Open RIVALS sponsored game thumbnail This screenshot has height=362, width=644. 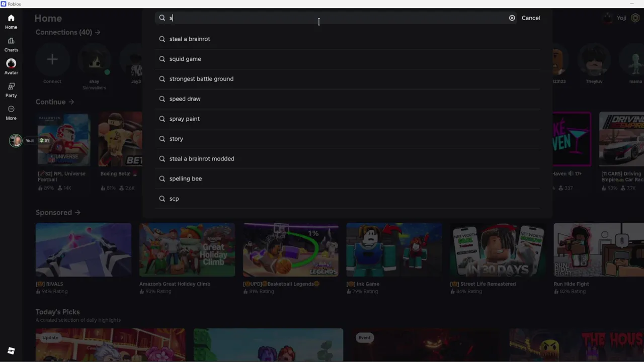(84, 250)
